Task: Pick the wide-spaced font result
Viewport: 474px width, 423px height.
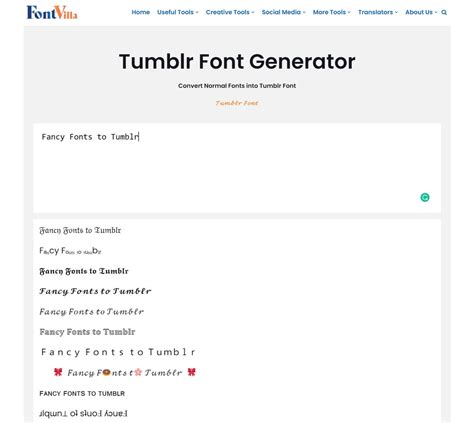Action: pyautogui.click(x=118, y=352)
